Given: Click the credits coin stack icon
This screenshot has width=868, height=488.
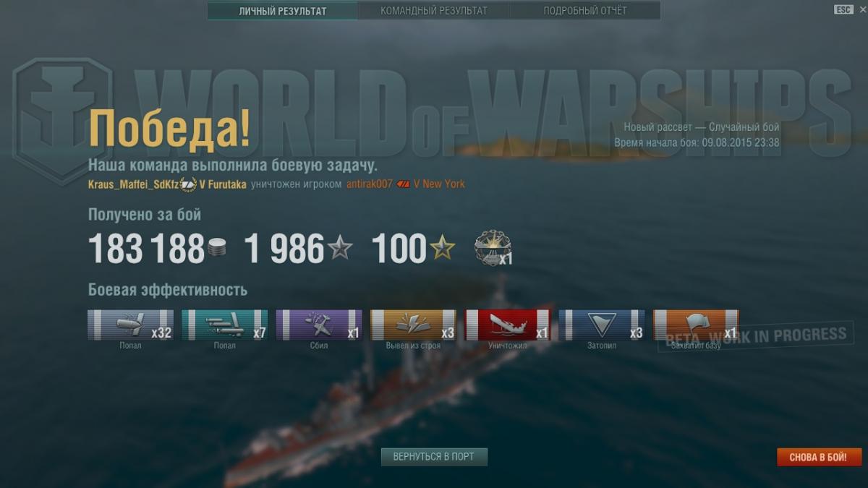Looking at the screenshot, I should click(x=217, y=249).
